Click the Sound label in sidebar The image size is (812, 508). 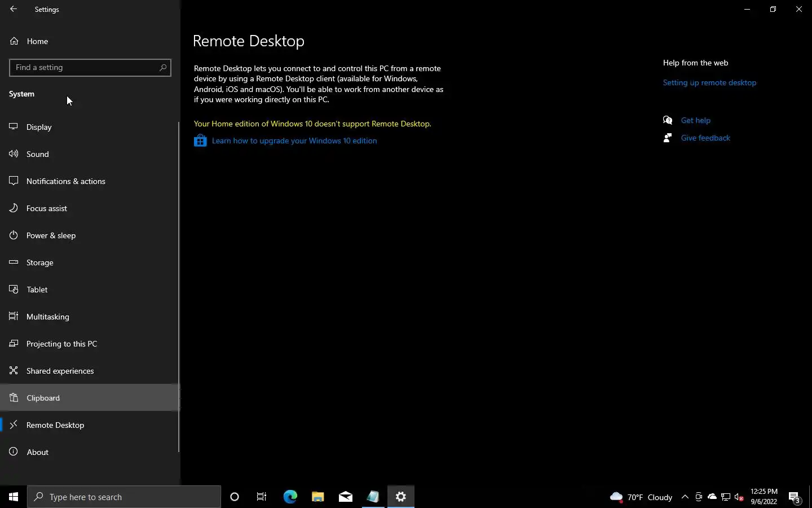point(38,154)
